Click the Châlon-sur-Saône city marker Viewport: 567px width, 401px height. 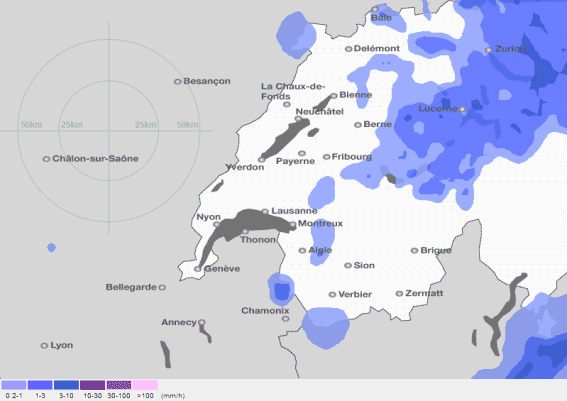pos(46,159)
